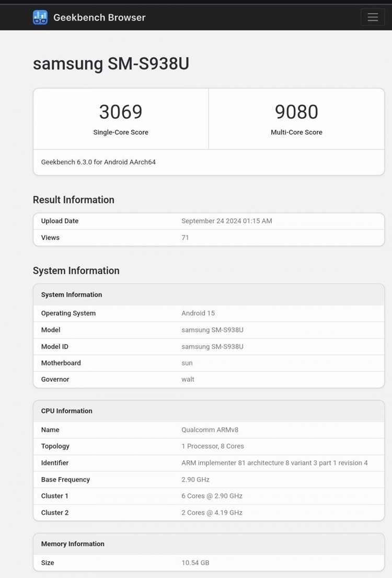Click the Operating System Android 15 value
This screenshot has width=392, height=578.
[198, 313]
